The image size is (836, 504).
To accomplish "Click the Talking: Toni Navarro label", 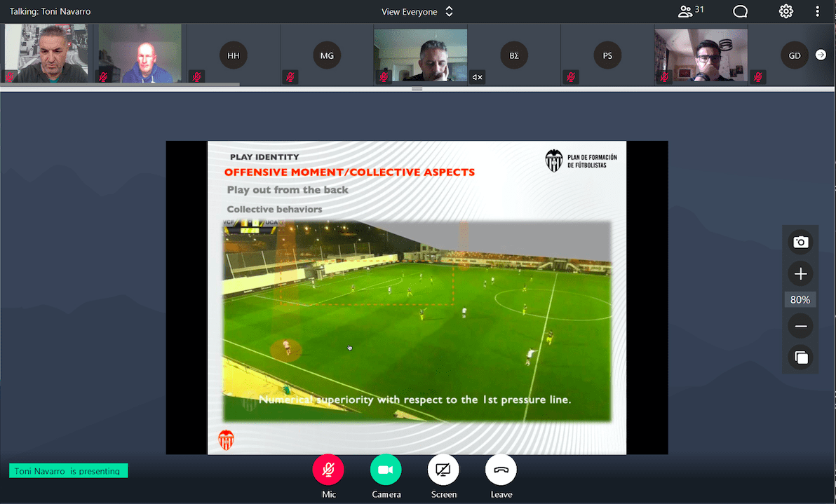I will click(50, 11).
